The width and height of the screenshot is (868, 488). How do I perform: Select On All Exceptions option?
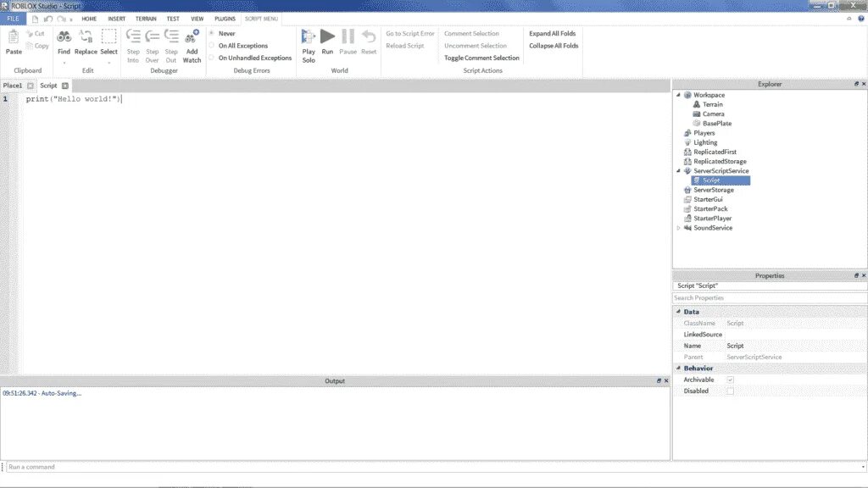tap(211, 46)
